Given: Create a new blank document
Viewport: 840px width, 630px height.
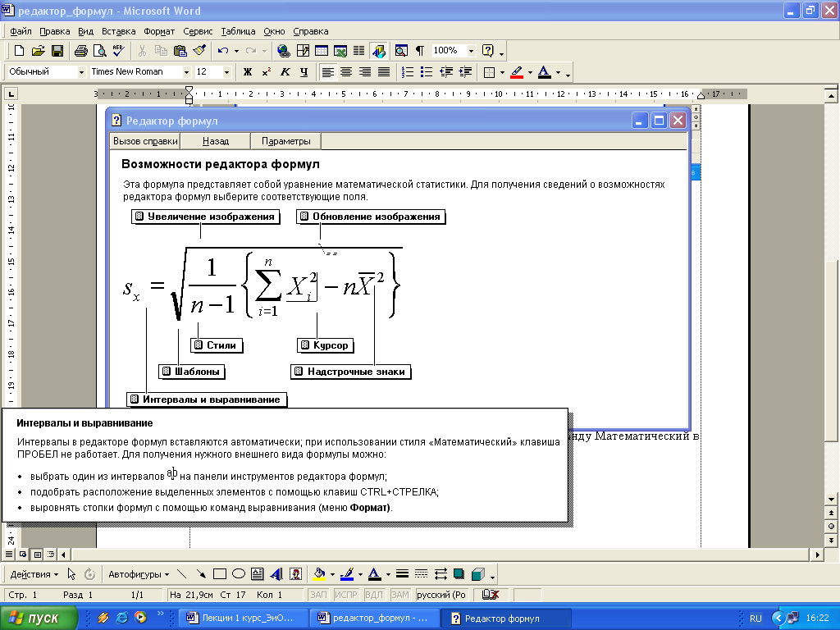Looking at the screenshot, I should (20, 51).
